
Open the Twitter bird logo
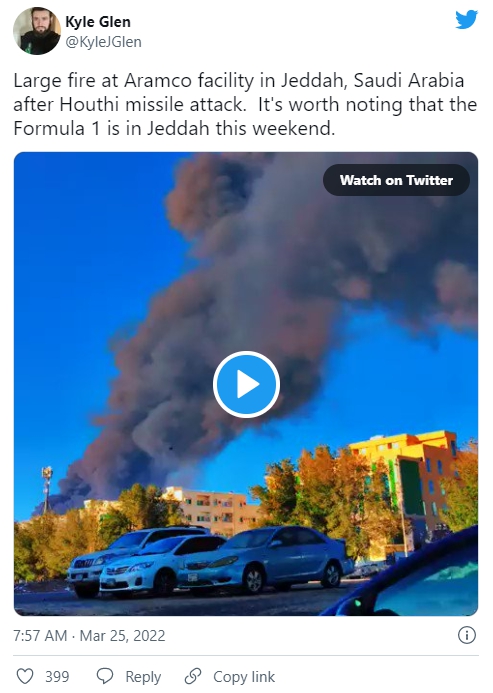[x=466, y=20]
